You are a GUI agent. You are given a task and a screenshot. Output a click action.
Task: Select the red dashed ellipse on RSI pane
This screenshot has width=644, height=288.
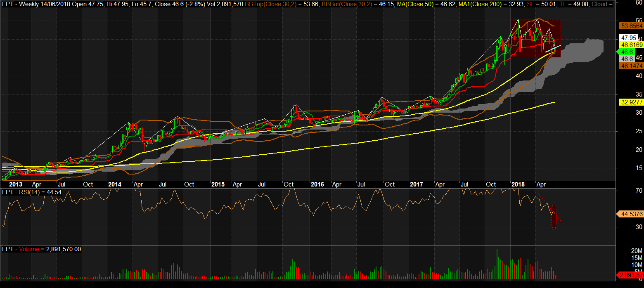pos(554,217)
